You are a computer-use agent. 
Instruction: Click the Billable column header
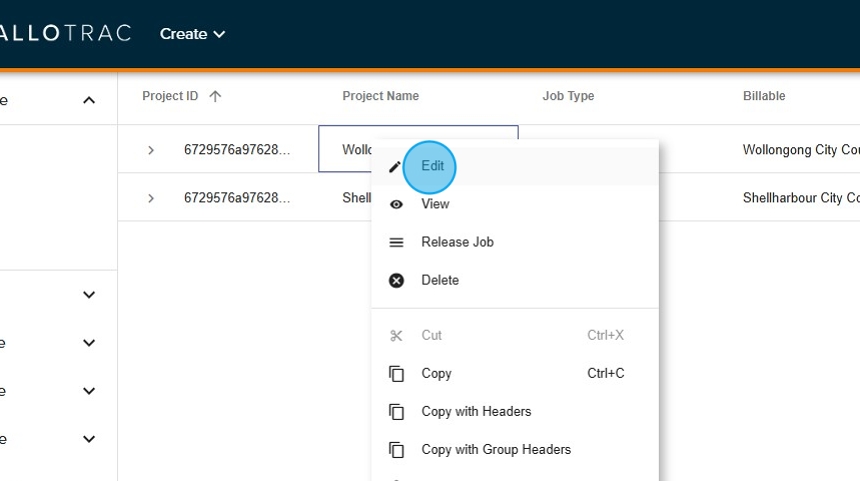pos(764,96)
